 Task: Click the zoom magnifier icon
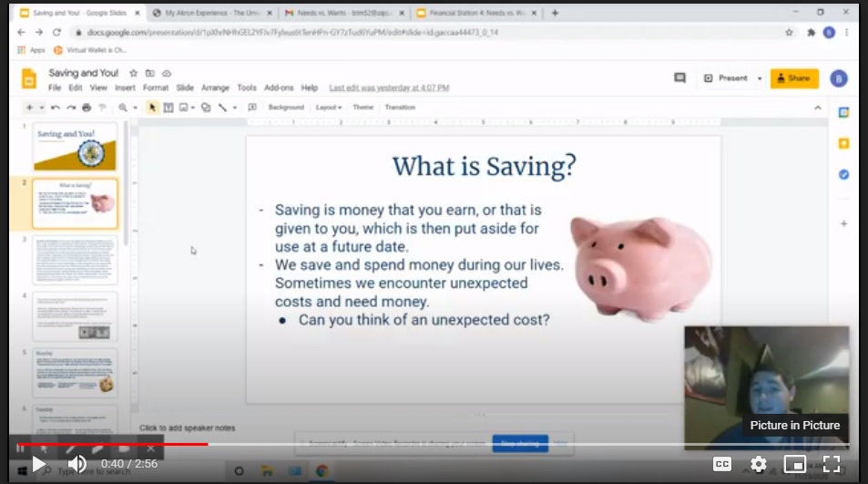(123, 108)
